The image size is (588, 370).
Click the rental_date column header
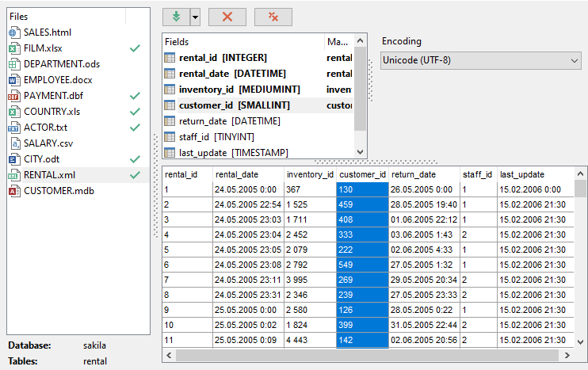click(x=238, y=174)
